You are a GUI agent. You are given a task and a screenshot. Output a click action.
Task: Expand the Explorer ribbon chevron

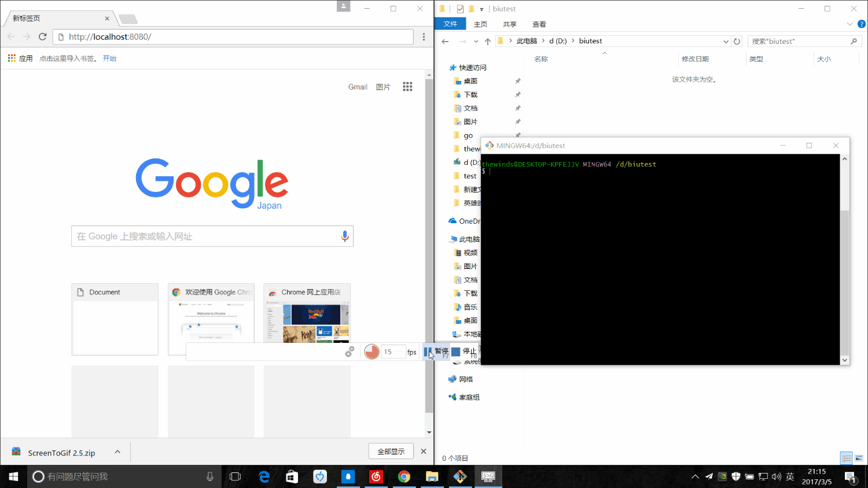tap(849, 24)
